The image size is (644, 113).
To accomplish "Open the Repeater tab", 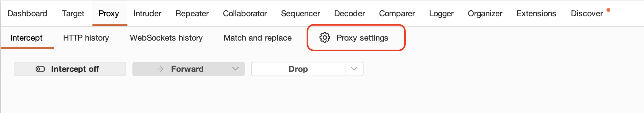I will [192, 13].
